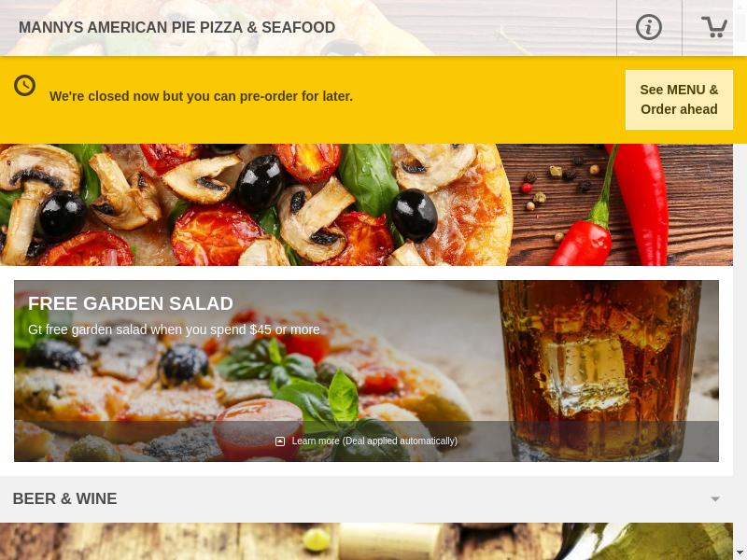Open the shopping cart
Viewport: 747px width, 560px height.
(713, 27)
